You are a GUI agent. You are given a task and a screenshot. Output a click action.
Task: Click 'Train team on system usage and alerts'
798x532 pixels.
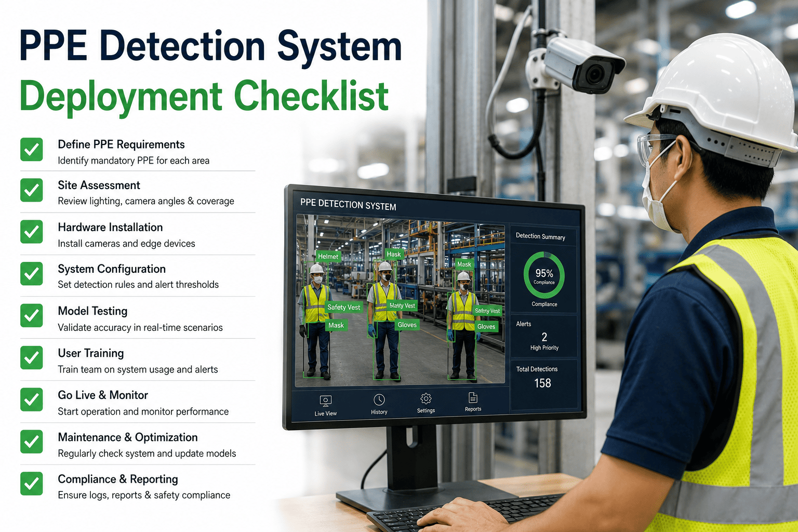[138, 369]
